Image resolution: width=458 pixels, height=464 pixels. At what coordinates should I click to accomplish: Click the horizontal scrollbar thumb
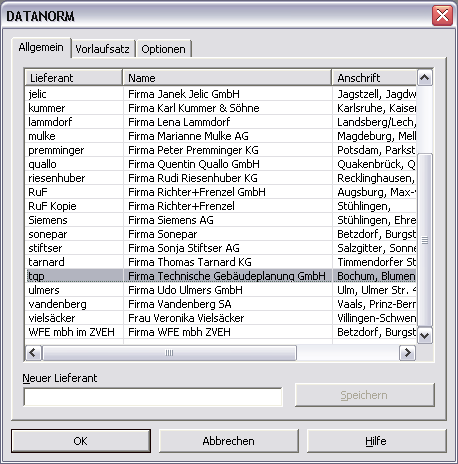coord(169,353)
